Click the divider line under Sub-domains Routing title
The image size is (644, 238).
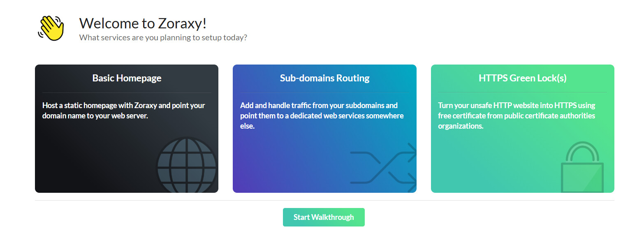324,93
